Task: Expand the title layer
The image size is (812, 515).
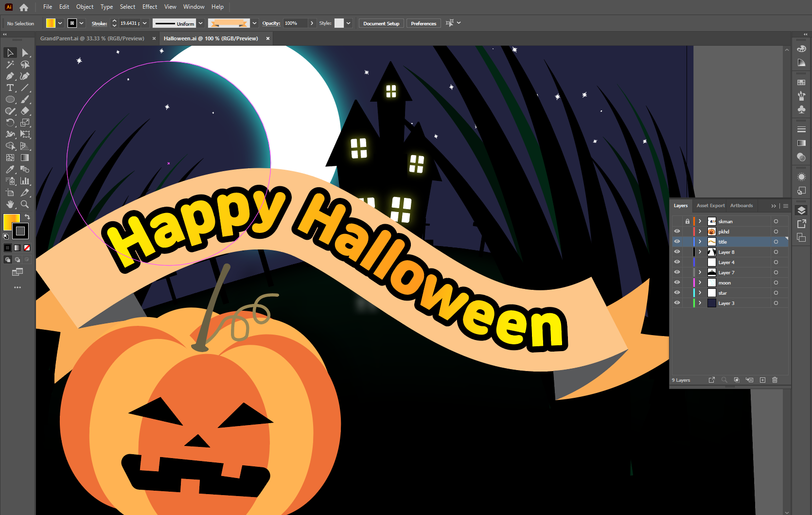Action: click(x=700, y=242)
